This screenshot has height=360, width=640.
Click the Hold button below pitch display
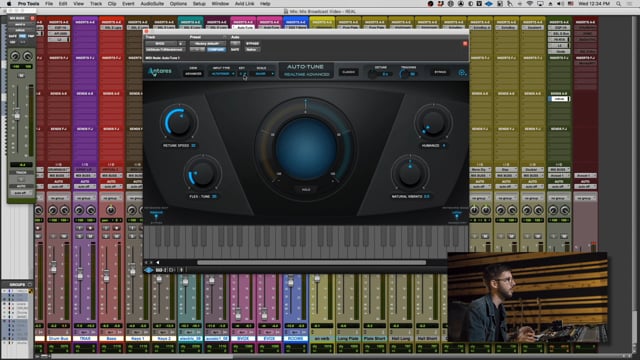coord(306,189)
